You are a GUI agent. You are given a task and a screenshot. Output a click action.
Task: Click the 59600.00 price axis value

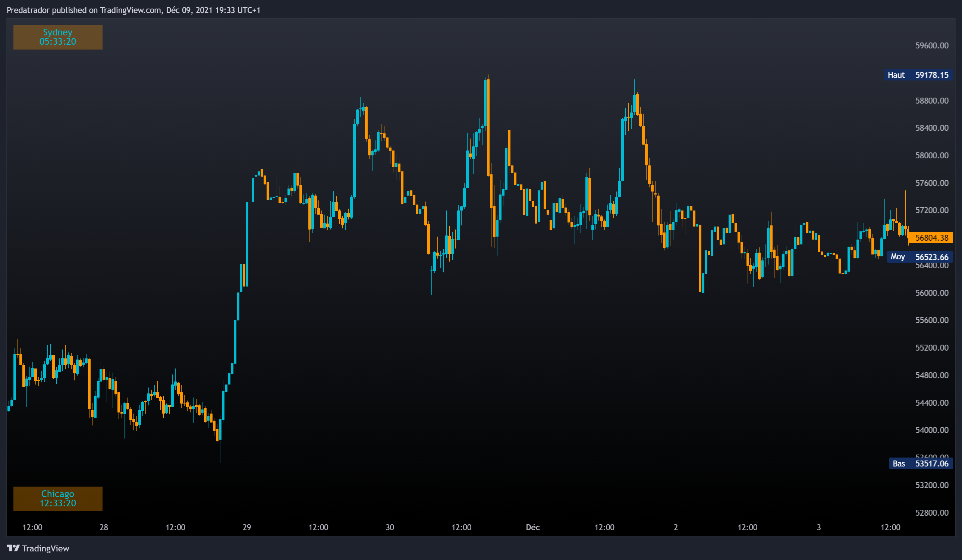coord(932,45)
